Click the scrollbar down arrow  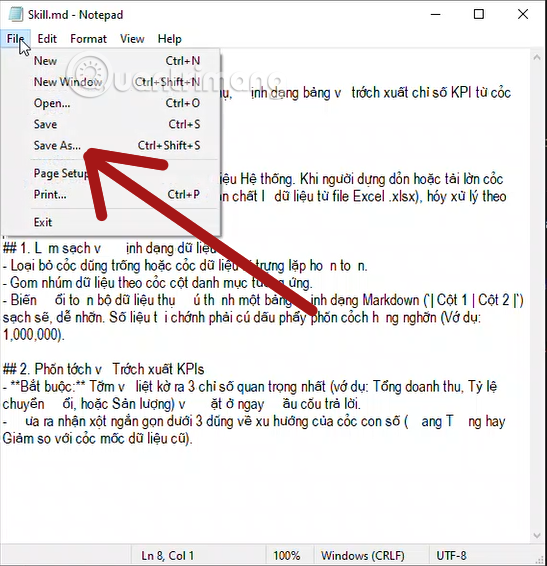coord(537,535)
